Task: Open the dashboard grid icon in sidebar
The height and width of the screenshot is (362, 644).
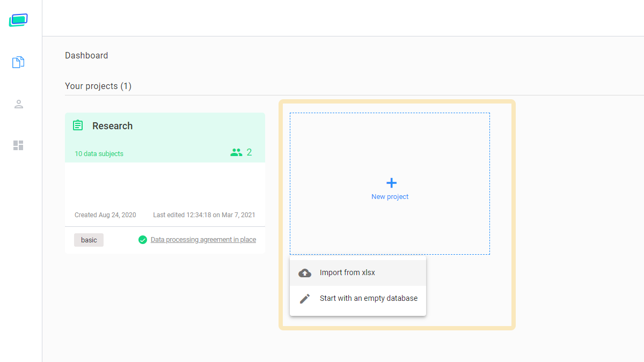Action: 18,145
